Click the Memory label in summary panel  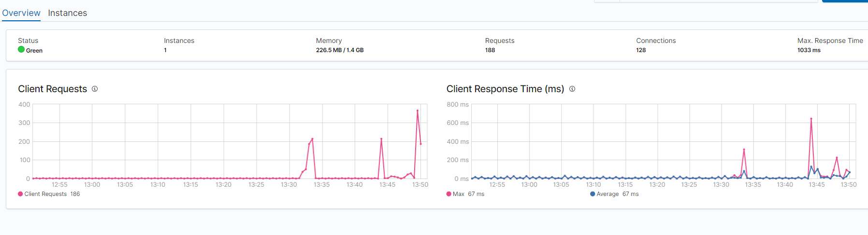click(x=329, y=41)
